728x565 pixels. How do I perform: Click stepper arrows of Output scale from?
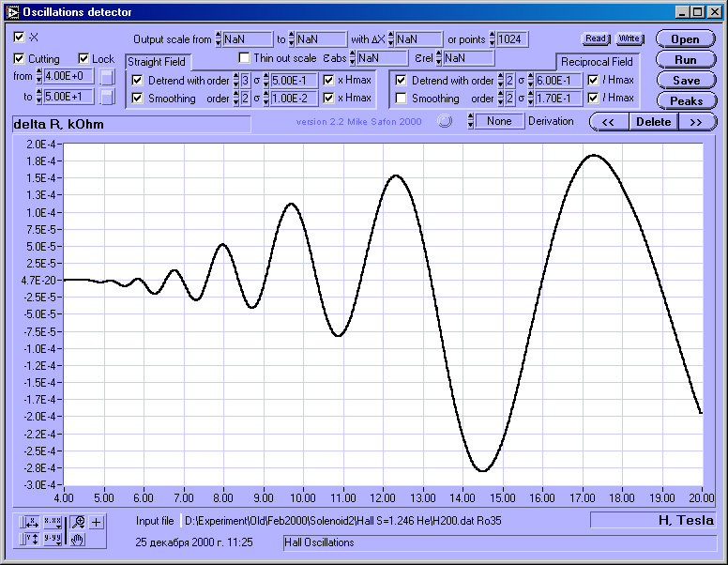click(219, 39)
